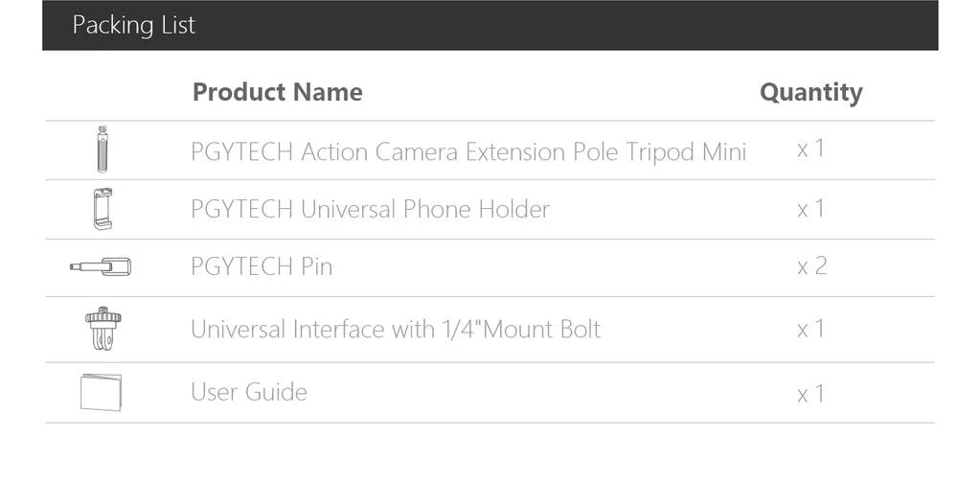This screenshot has width=980, height=482.
Task: Click the user guide booklet icon
Action: [101, 393]
